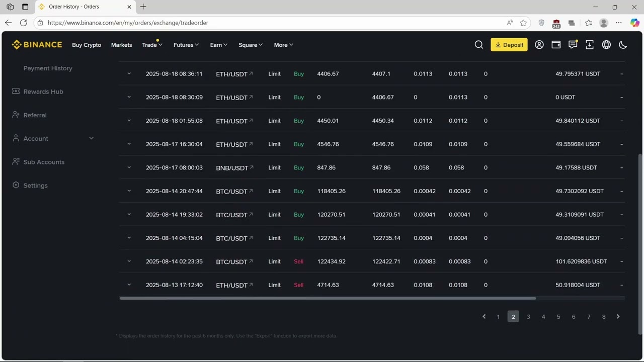Open Buy Crypto menu item
The image size is (644, 362).
87,45
